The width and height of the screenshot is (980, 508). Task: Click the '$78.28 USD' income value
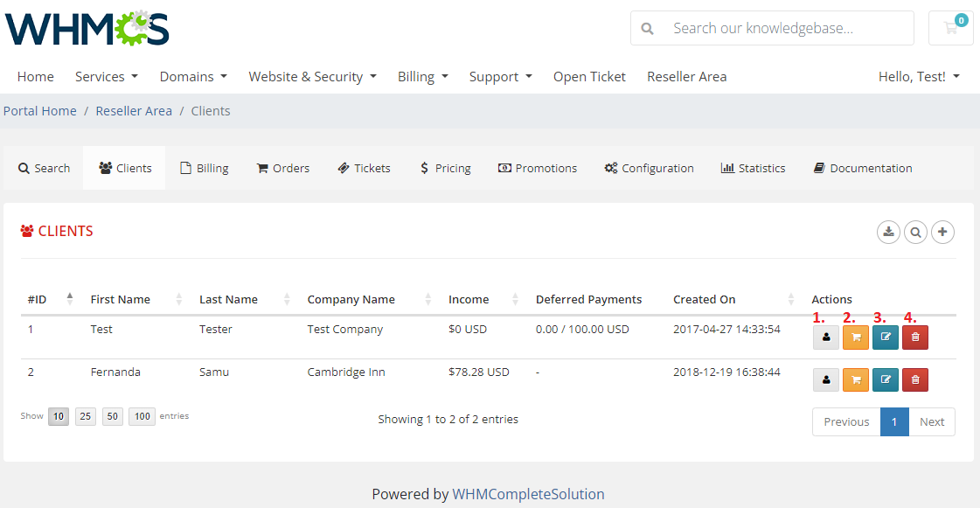pos(479,372)
